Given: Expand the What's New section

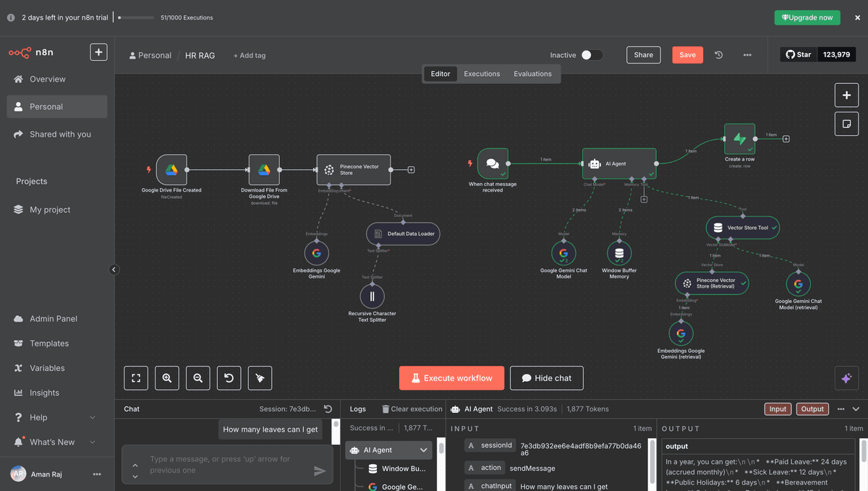Looking at the screenshot, I should (92, 442).
